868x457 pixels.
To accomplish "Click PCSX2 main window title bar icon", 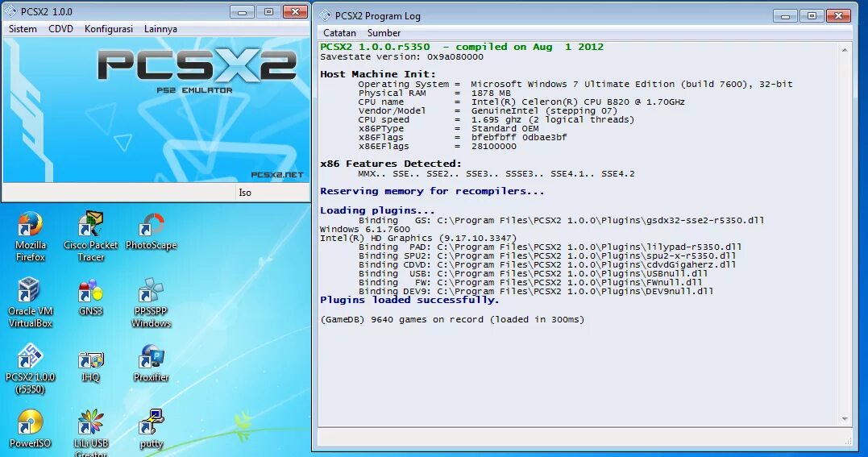I will coord(10,11).
